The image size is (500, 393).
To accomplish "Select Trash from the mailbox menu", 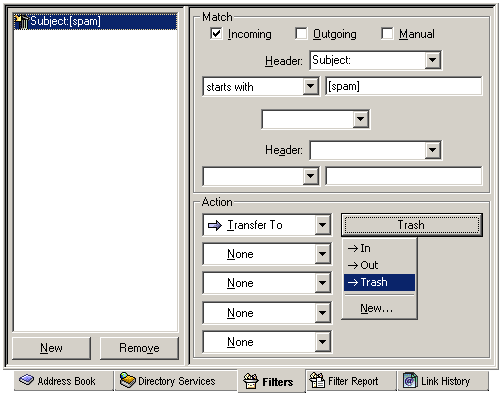I will [379, 282].
